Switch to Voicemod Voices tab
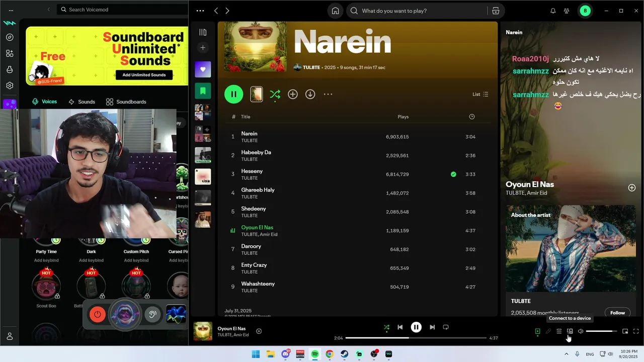Viewport: 644px width, 362px height. click(x=44, y=102)
